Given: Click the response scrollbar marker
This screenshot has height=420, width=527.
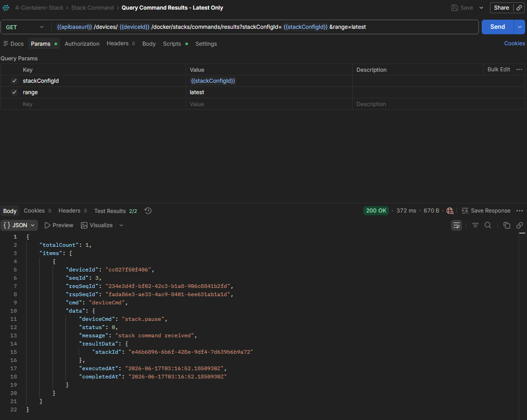Looking at the screenshot, I should (522, 233).
